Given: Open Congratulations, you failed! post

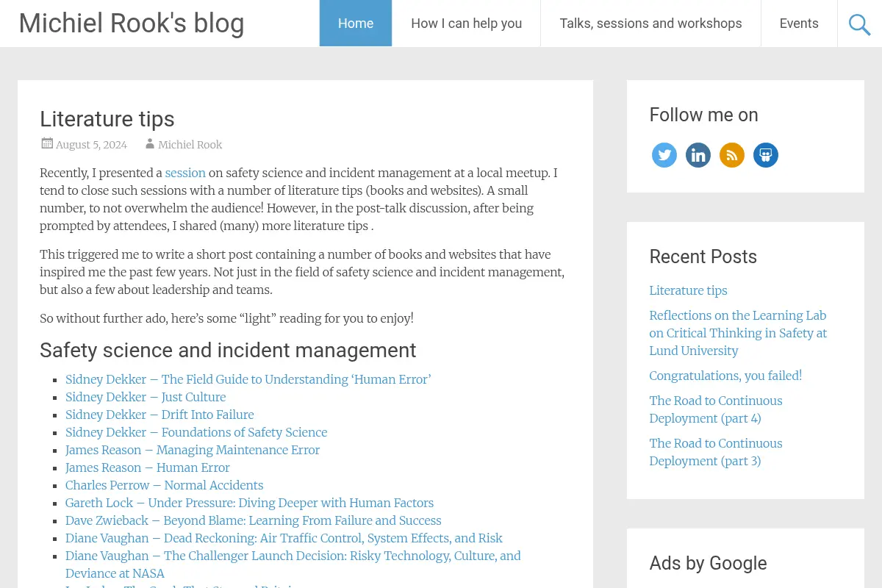Looking at the screenshot, I should (725, 376).
